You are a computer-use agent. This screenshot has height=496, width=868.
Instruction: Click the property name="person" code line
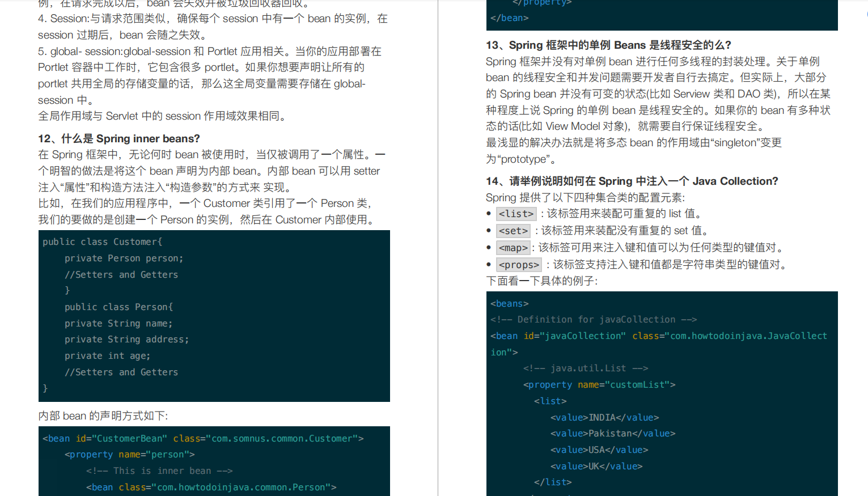pos(130,454)
